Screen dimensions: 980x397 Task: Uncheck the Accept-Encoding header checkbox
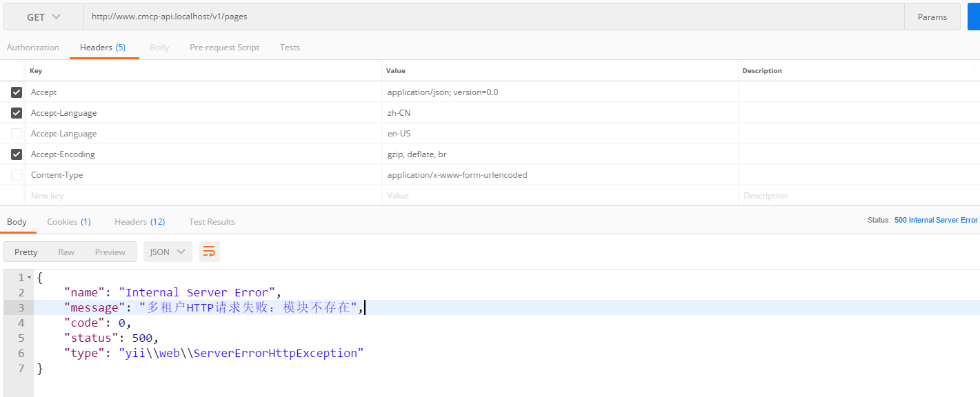(17, 154)
